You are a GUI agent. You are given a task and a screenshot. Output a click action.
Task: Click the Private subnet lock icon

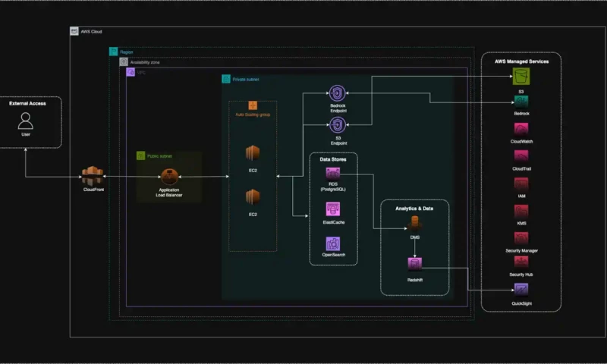click(x=226, y=79)
